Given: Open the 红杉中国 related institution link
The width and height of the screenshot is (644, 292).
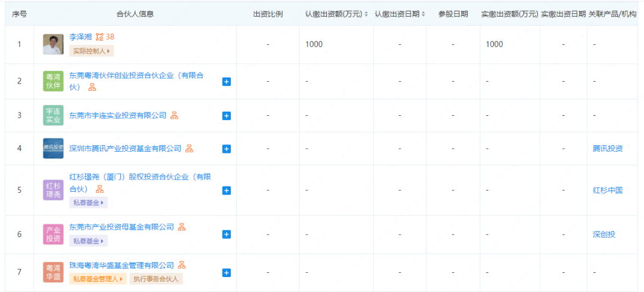Looking at the screenshot, I should point(608,190).
